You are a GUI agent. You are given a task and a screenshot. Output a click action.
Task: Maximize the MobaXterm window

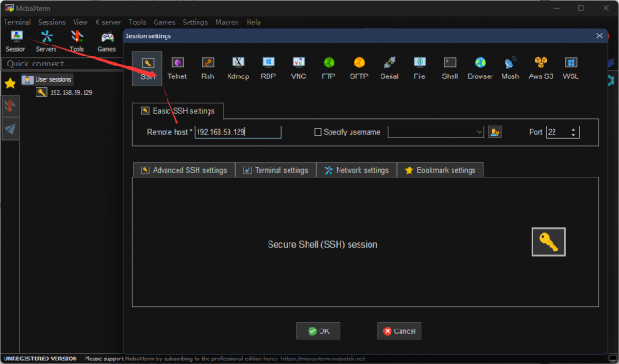pyautogui.click(x=581, y=8)
